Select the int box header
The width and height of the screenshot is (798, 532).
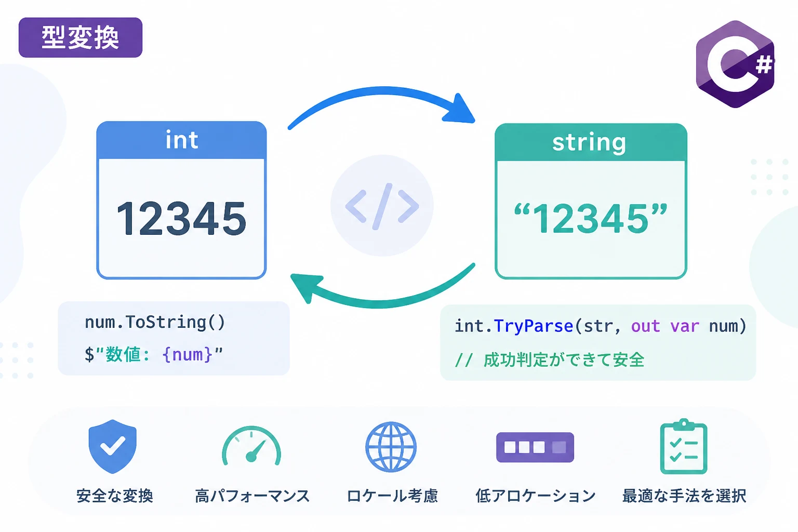click(181, 140)
